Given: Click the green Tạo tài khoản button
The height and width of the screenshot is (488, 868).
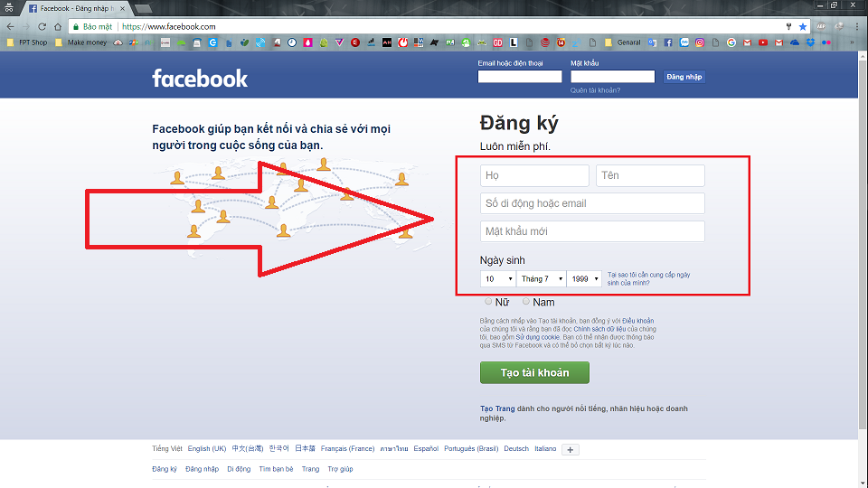Looking at the screenshot, I should [534, 373].
